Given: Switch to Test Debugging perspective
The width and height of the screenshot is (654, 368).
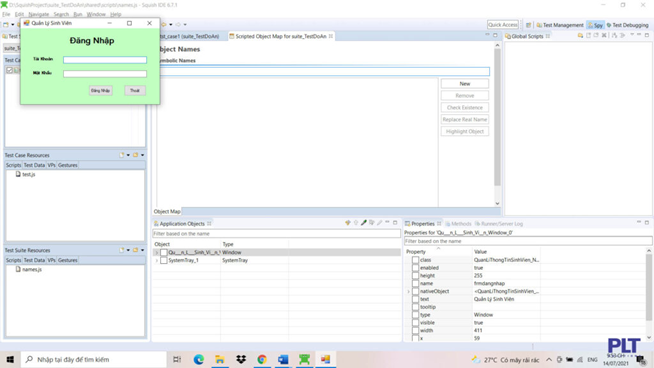Looking at the screenshot, I should pos(627,25).
